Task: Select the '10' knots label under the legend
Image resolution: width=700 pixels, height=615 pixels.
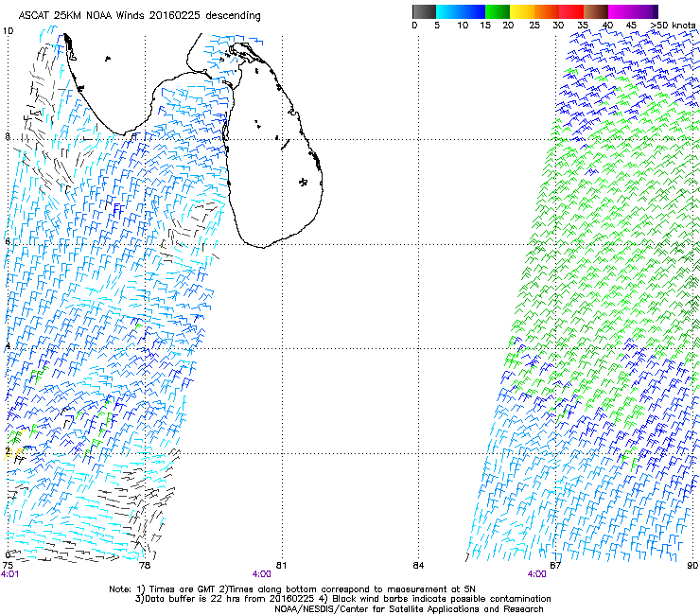Action: (x=463, y=26)
